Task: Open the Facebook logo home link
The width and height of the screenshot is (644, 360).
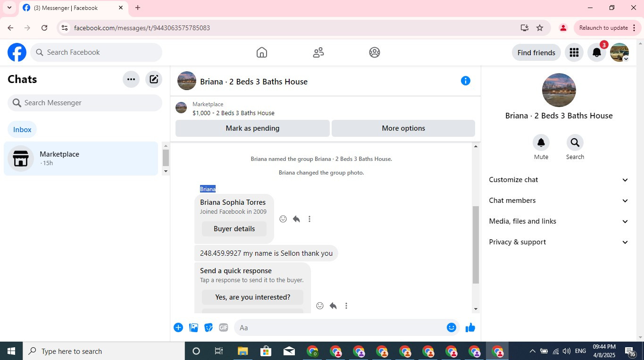Action: click(x=17, y=52)
